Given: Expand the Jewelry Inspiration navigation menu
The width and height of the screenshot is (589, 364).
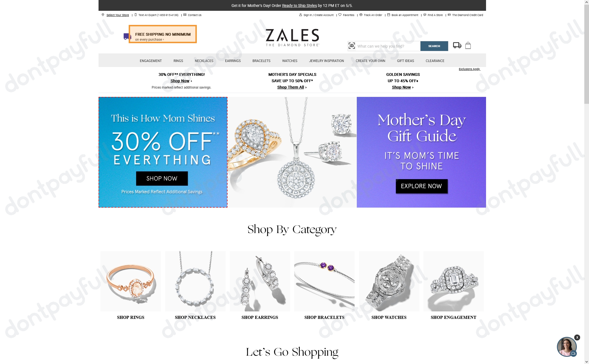Looking at the screenshot, I should coord(326,61).
